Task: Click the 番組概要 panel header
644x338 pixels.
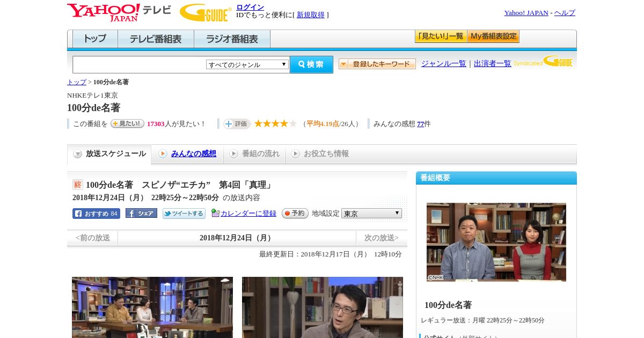Action: tap(496, 178)
